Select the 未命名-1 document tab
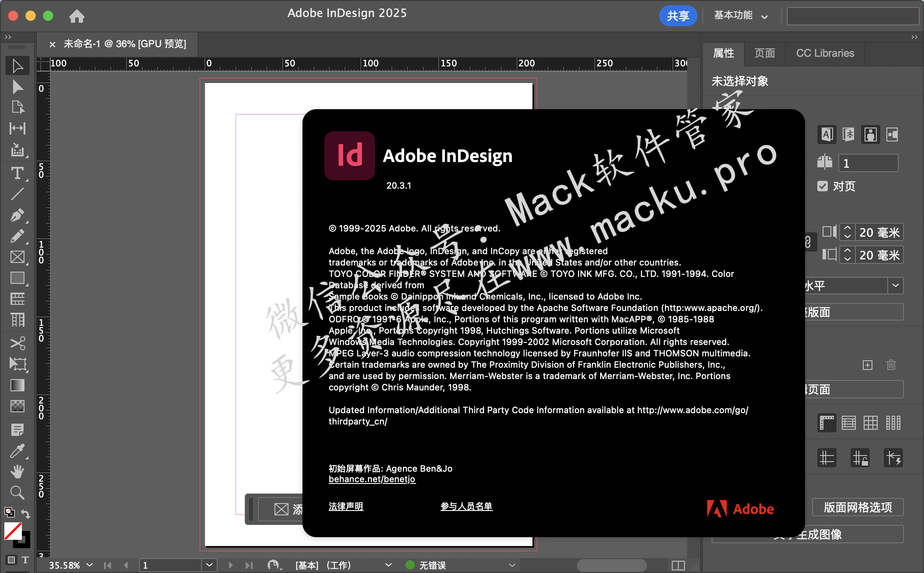924x573 pixels. click(x=125, y=44)
